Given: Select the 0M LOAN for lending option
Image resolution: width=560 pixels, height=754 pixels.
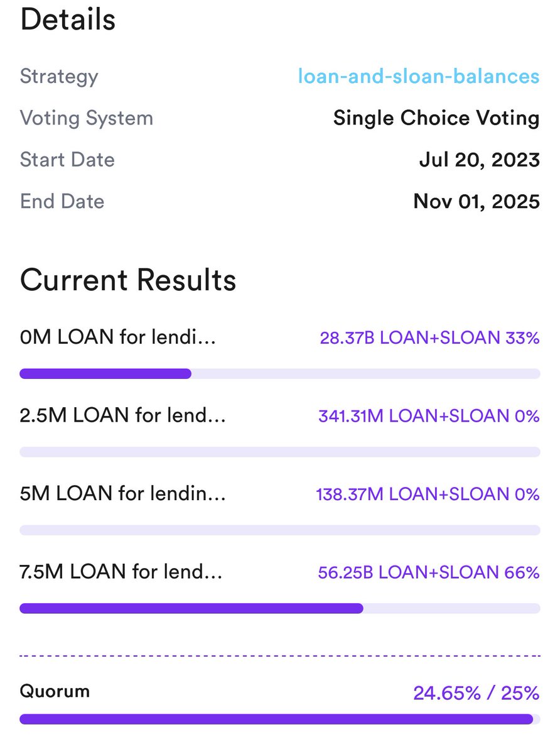Looking at the screenshot, I should [x=118, y=338].
